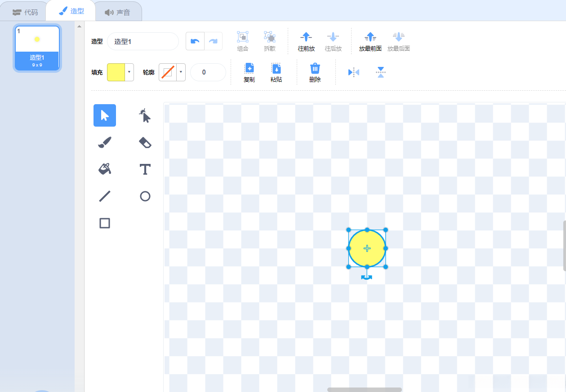566x392 pixels.
Task: Select the Rectangle tool
Action: click(x=105, y=223)
